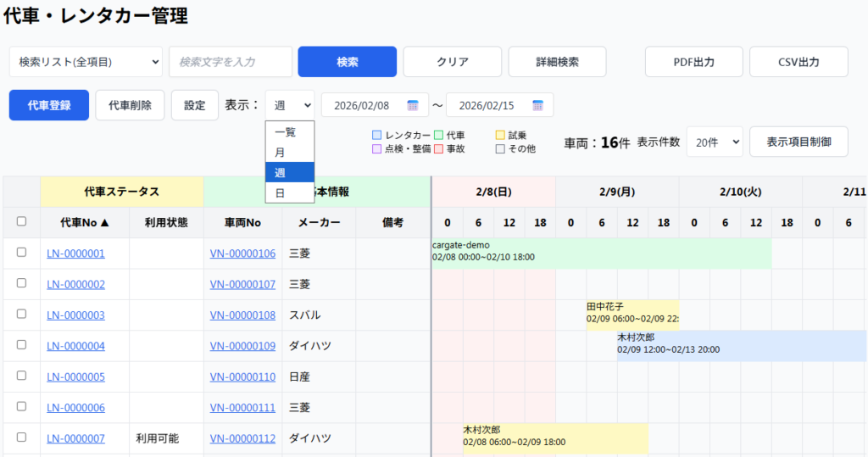The image size is (868, 457).
Task: Click the cargate-demo reservation bar
Action: pos(601,252)
